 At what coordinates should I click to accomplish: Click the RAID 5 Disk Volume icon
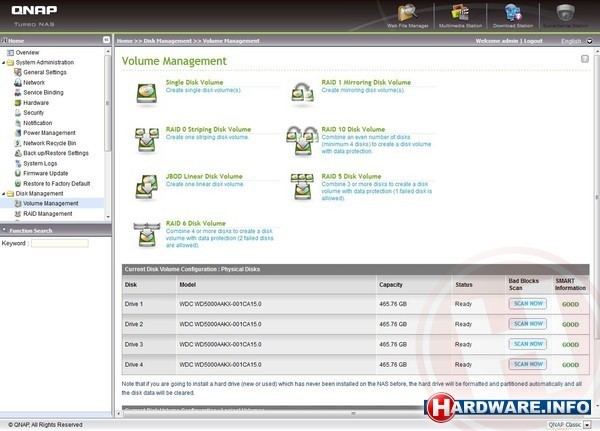(x=302, y=187)
